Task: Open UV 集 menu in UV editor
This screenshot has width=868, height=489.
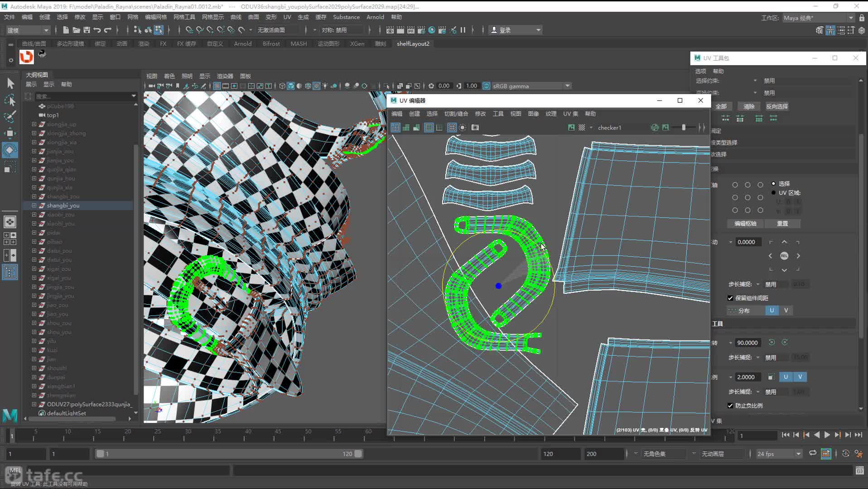Action: click(570, 114)
